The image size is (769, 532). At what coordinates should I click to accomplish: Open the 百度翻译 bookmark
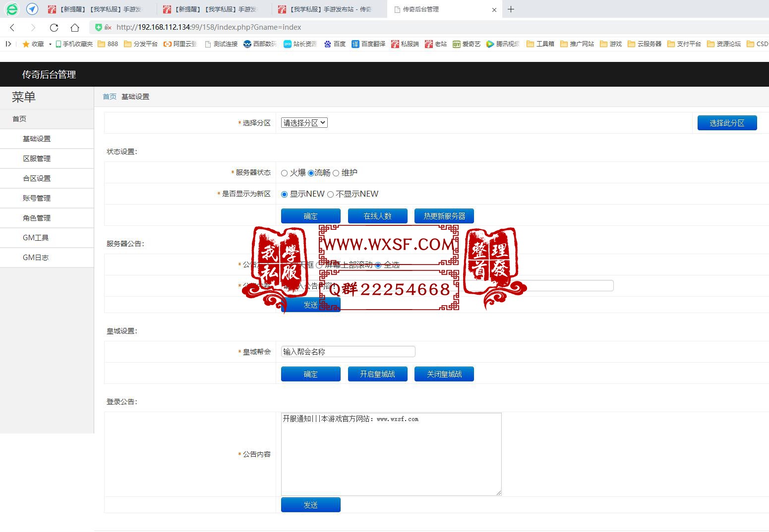pos(368,44)
